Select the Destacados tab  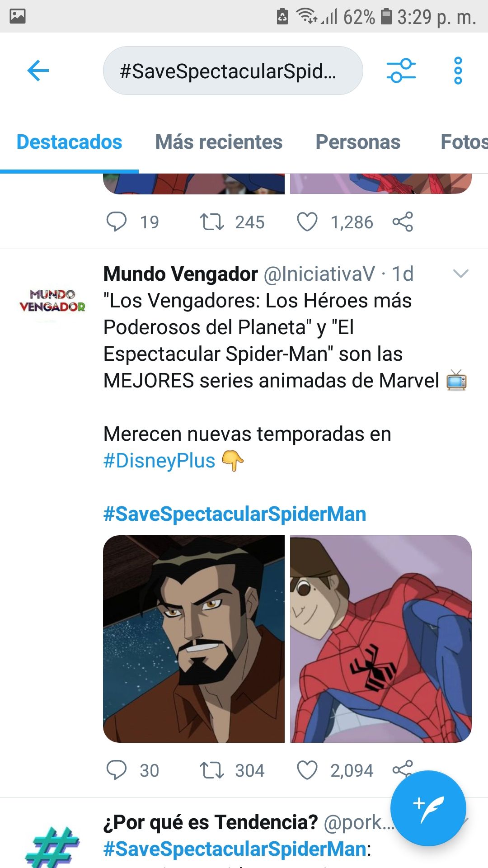click(x=69, y=142)
